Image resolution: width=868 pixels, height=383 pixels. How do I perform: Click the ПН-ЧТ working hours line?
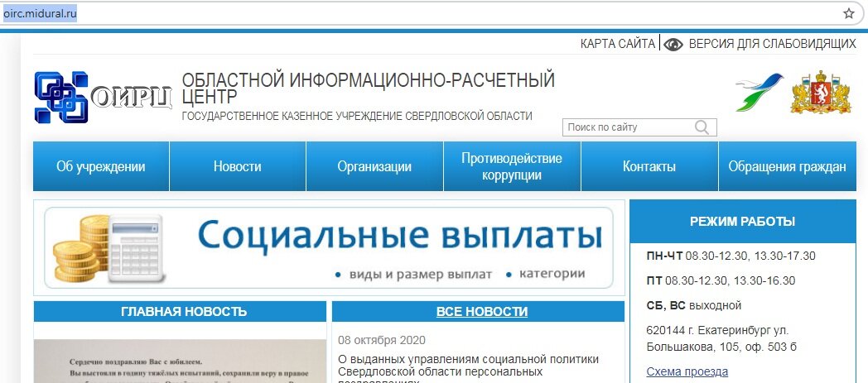click(x=731, y=256)
